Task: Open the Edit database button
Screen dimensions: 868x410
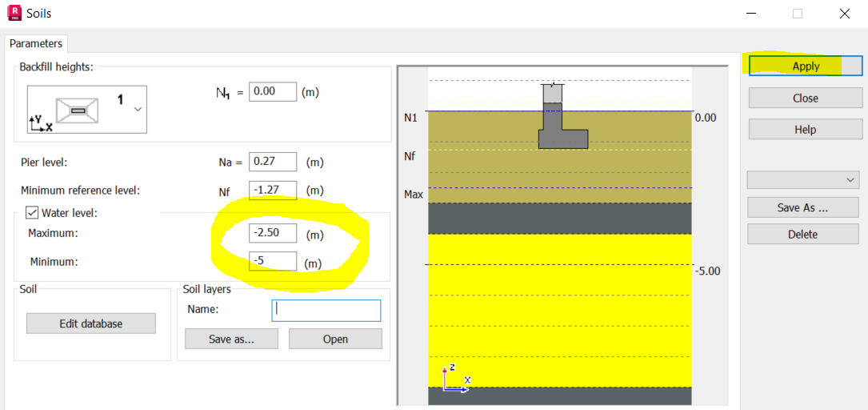Action: coord(90,324)
